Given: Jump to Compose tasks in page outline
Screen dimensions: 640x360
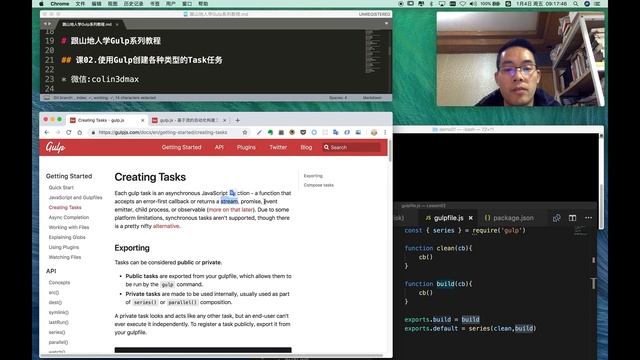Looking at the screenshot, I should (318, 185).
